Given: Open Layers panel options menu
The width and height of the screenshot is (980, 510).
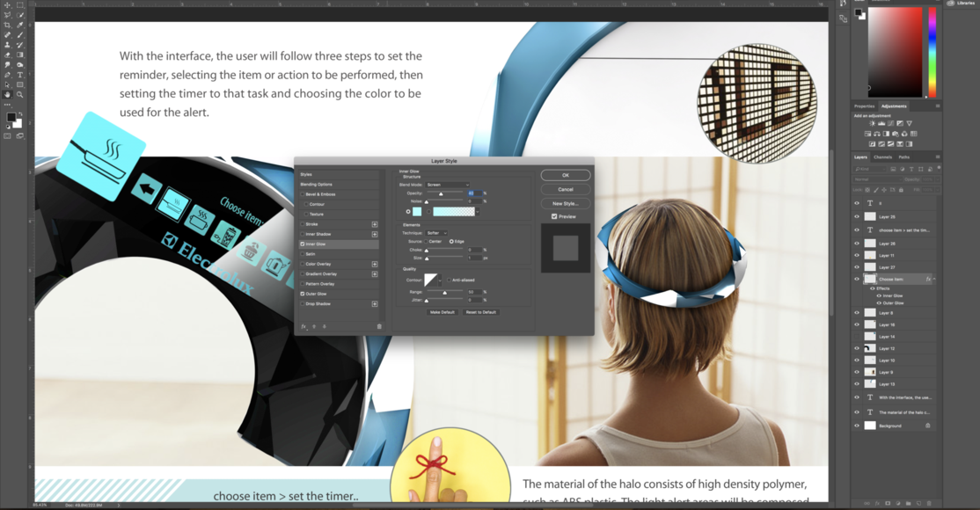Looking at the screenshot, I should [x=938, y=157].
